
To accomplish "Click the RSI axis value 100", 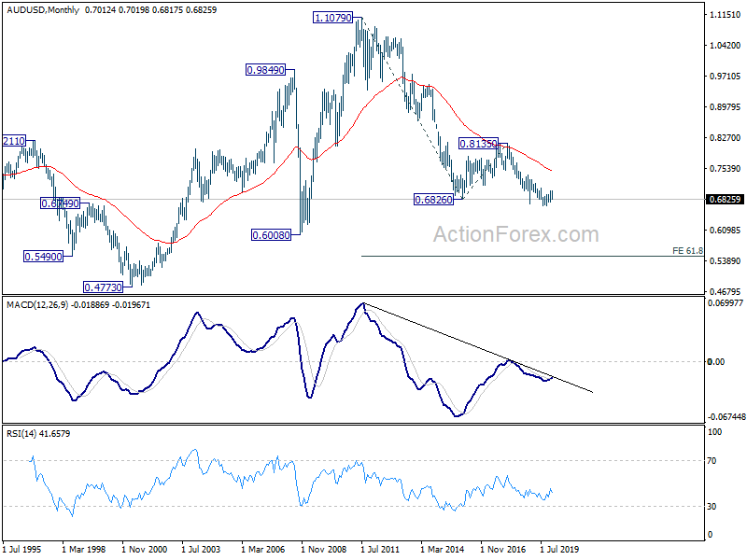I will tap(715, 432).
